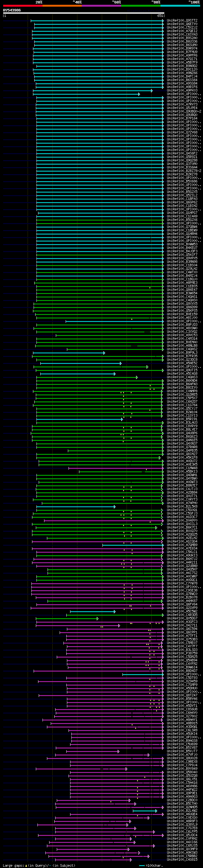Click the UniRef100_A7APH0 label
203x868 pixels.
point(182,503)
